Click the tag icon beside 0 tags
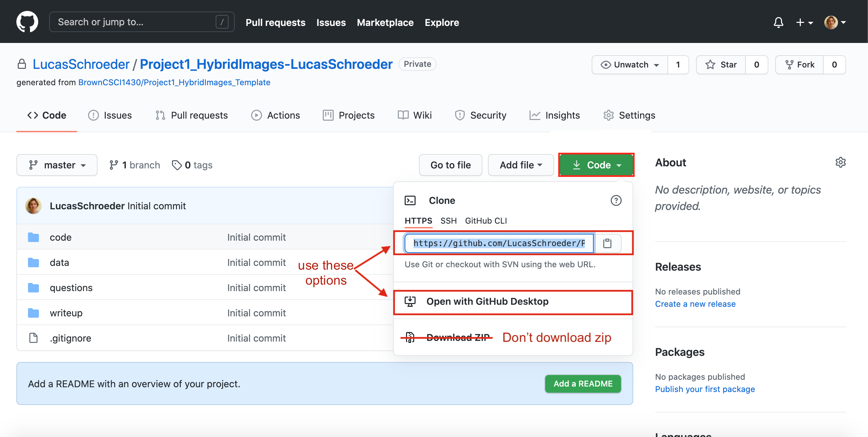This screenshot has width=868, height=437. (x=177, y=165)
